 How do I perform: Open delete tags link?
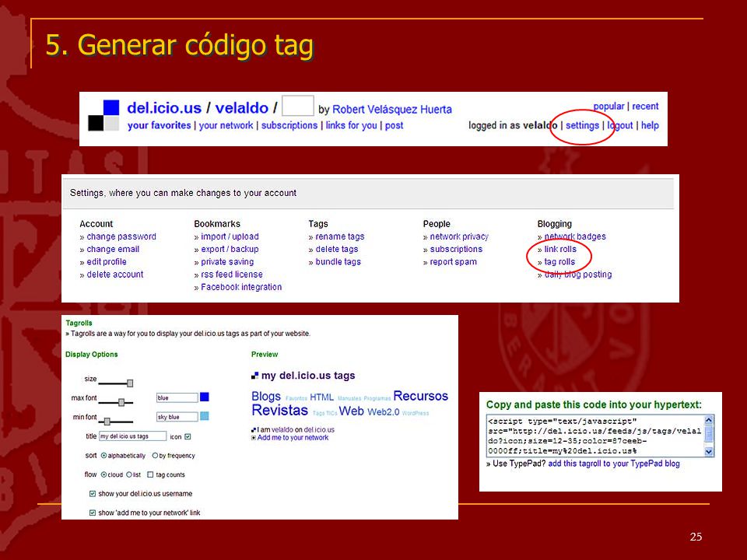click(336, 249)
